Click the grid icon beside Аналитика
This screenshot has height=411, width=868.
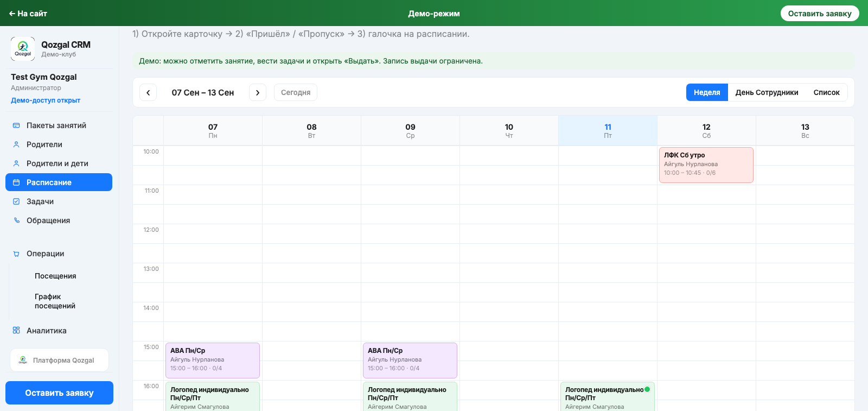tap(16, 331)
